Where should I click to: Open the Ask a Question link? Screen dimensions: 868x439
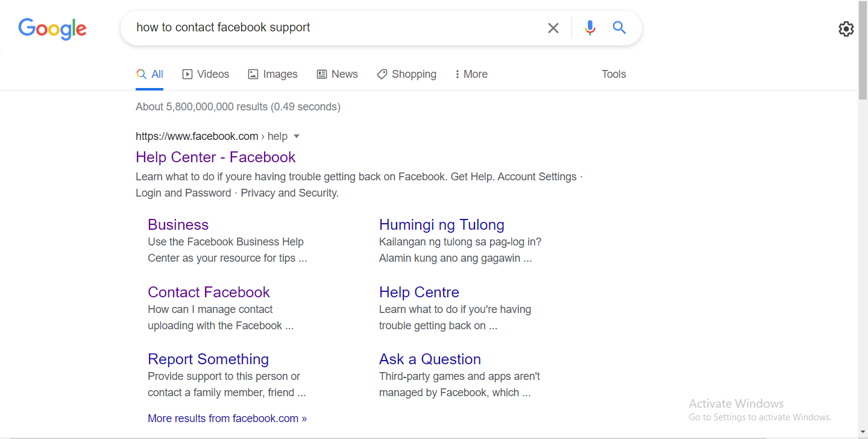click(430, 359)
